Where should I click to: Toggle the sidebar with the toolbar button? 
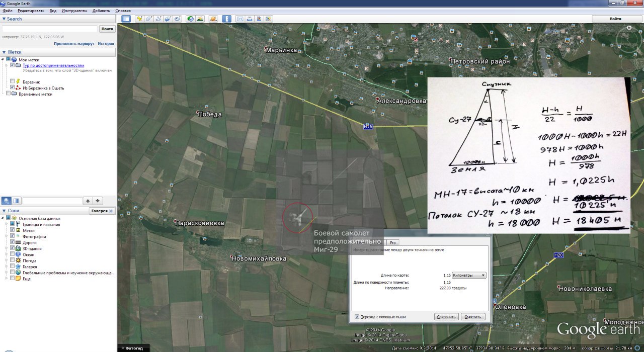125,19
